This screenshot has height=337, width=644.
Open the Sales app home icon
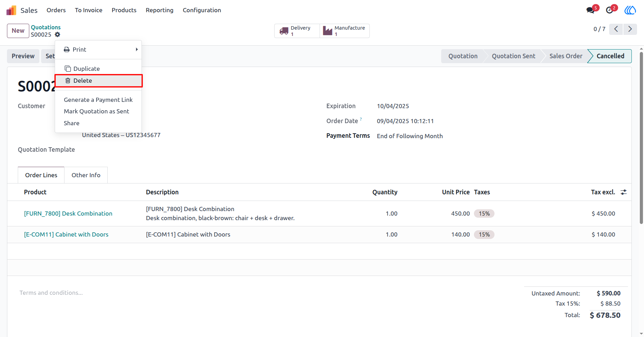(11, 10)
